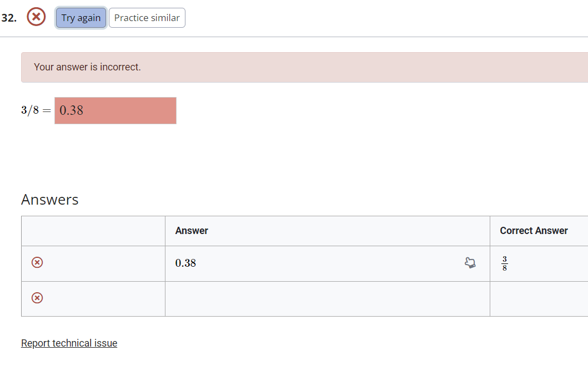Click the red X icon in the first answers row
Viewport: 588px width, 366px height.
click(37, 263)
